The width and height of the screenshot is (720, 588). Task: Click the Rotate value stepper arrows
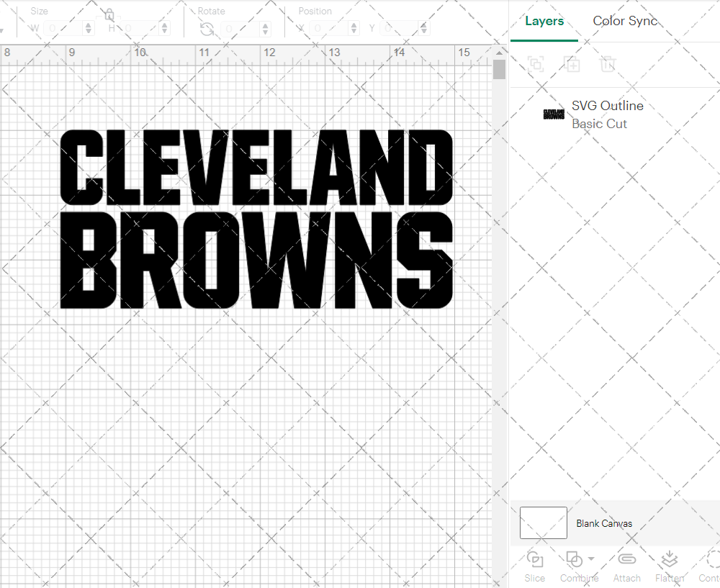coord(265,29)
